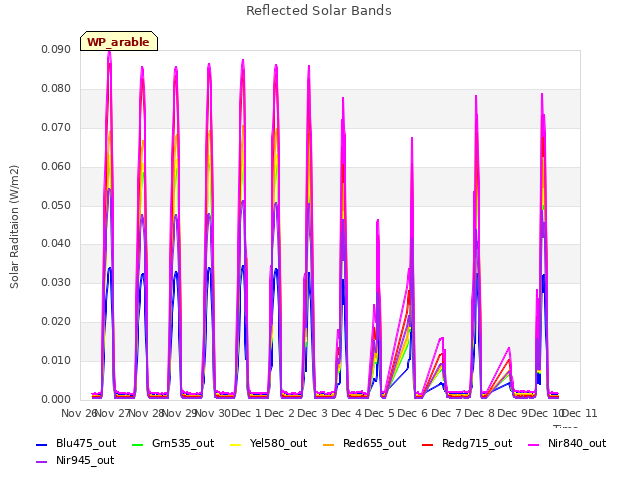
Task: Click the yellow Yel580_out legend color marker
Action: tap(236, 444)
